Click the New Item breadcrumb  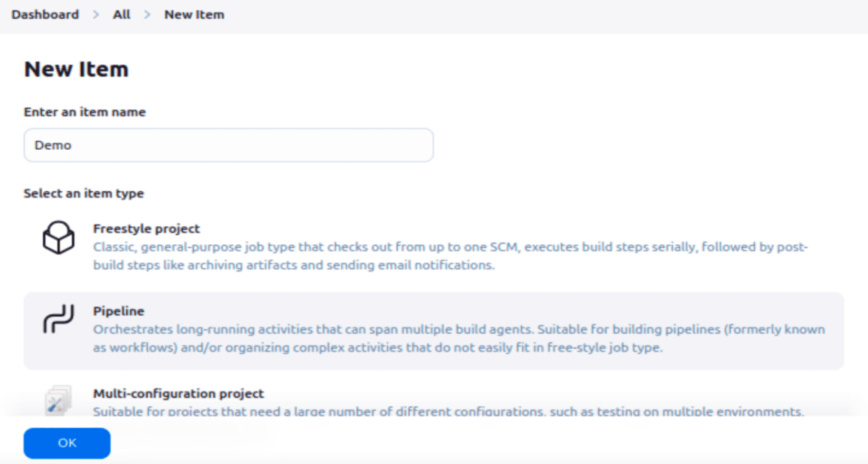point(194,15)
